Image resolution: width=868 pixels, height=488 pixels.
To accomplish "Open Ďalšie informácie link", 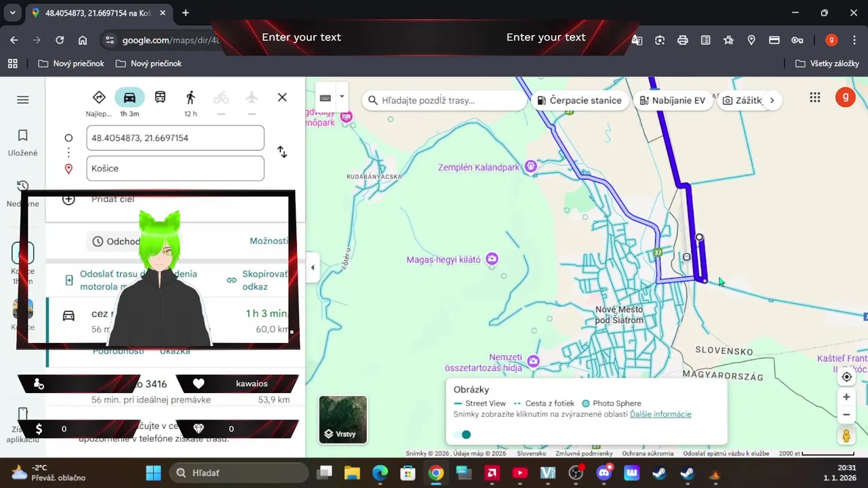I will tap(660, 414).
